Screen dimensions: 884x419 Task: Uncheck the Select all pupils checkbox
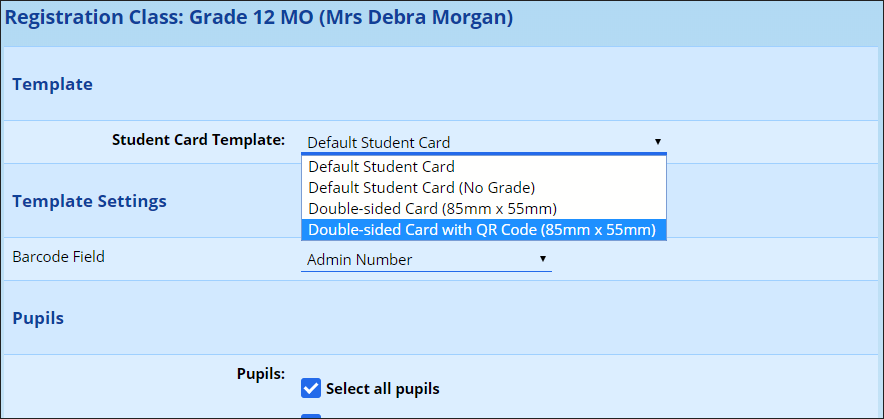(x=311, y=388)
